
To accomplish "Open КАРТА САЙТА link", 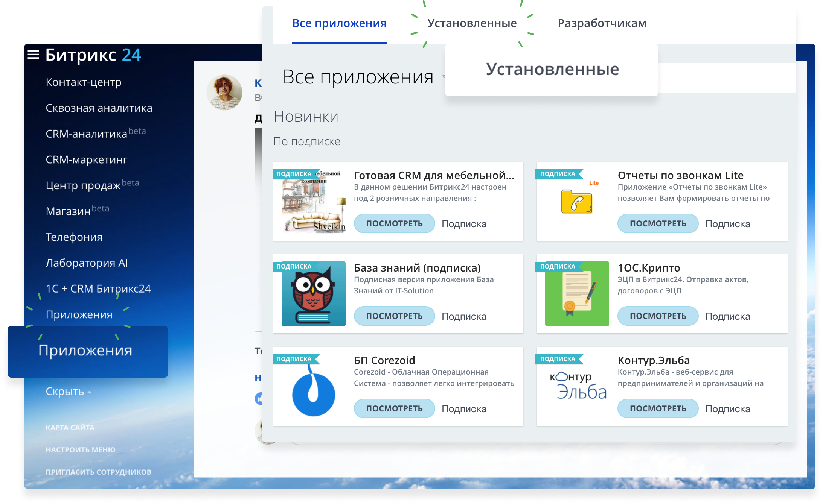I will [70, 428].
